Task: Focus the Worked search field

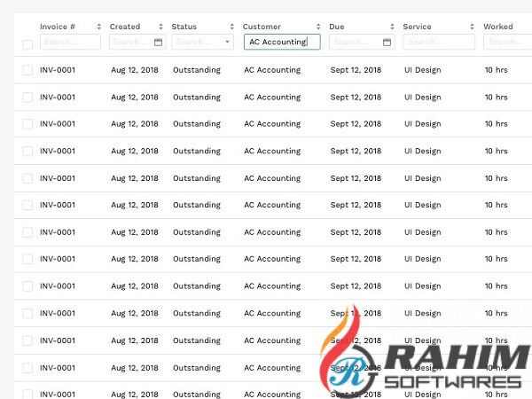Action: (508, 42)
